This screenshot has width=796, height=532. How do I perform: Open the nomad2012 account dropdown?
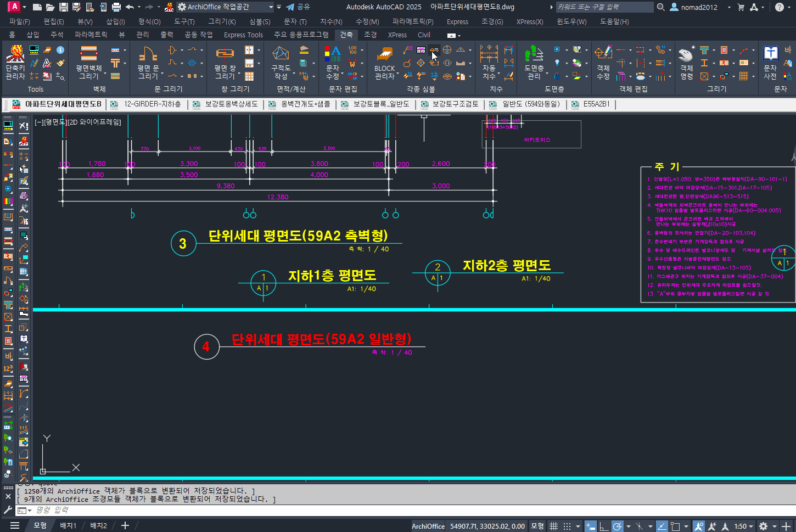[x=729, y=7]
